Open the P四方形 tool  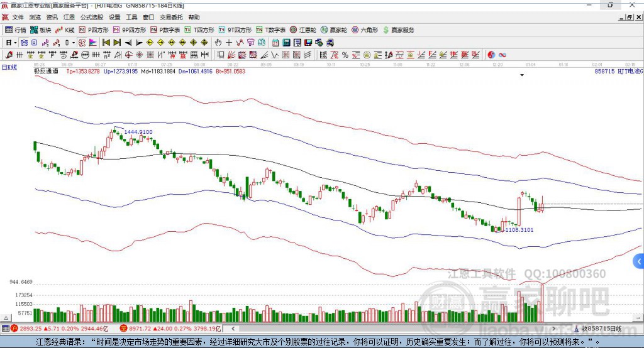point(94,30)
